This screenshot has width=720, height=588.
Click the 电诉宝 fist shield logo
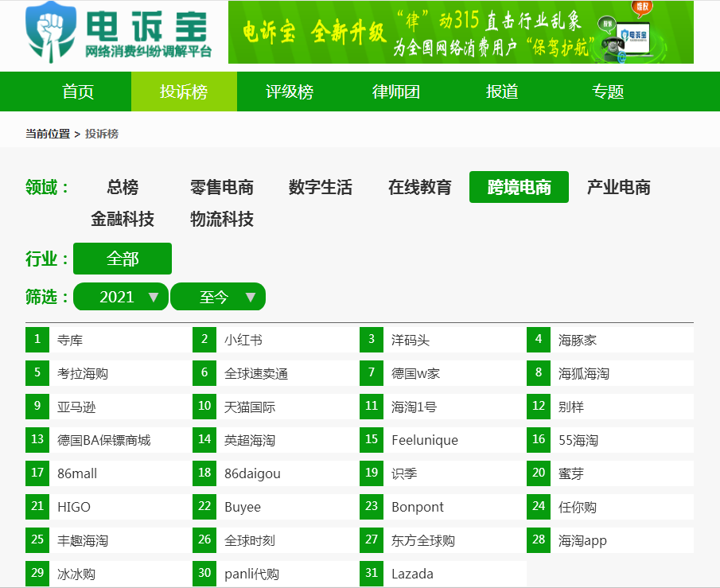(x=51, y=32)
